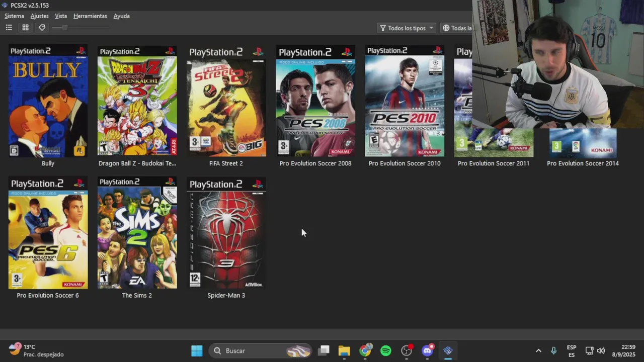Open File Explorer from the taskbar
Screen dimensions: 644x362
(344, 350)
